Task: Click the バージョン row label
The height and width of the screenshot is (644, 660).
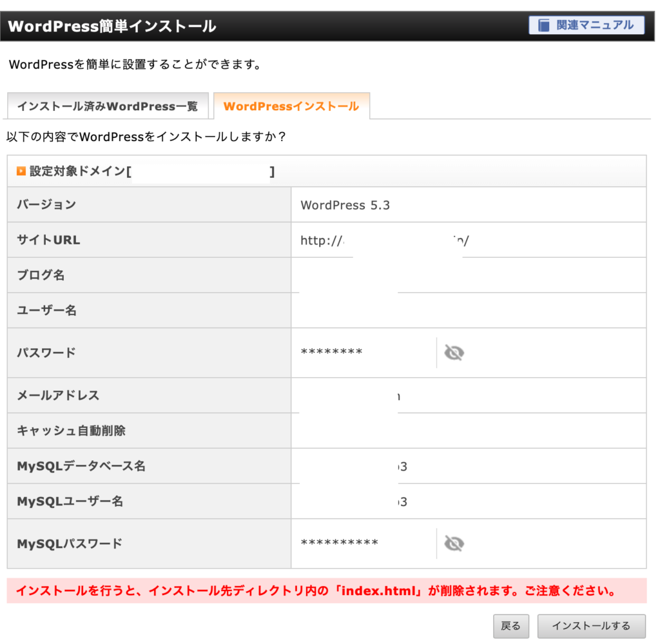Action: pyautogui.click(x=46, y=204)
